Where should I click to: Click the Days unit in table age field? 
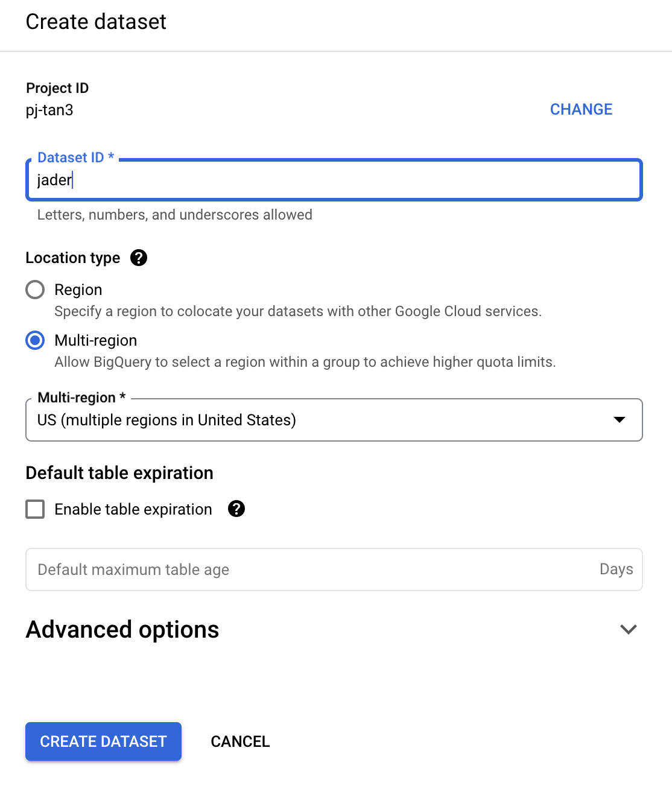point(616,569)
